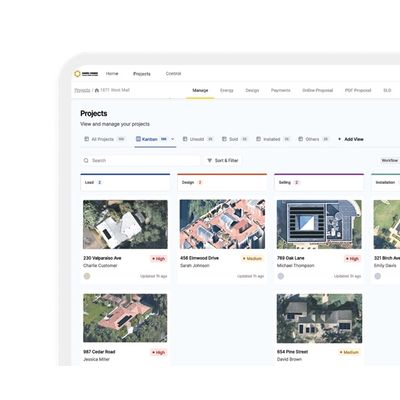Click High priority badge on 789 Oak Lane
400x400 pixels.
[x=352, y=259]
